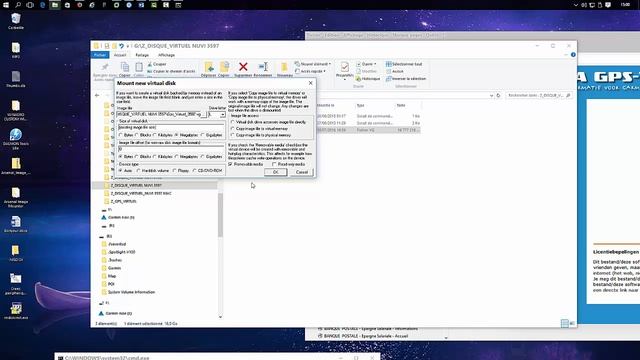Click the Copier vers ribbon icon
This screenshot has height=360, width=640.
pyautogui.click(x=224, y=67)
